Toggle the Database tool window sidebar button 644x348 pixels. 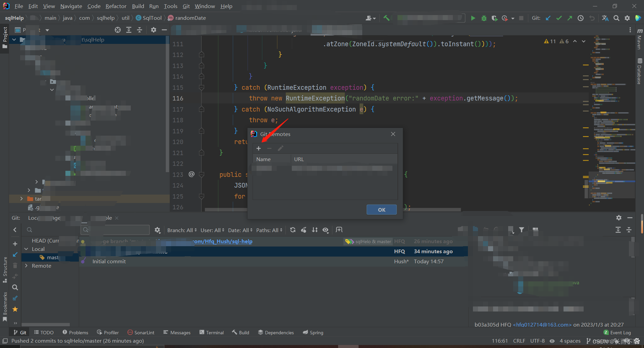pos(639,71)
